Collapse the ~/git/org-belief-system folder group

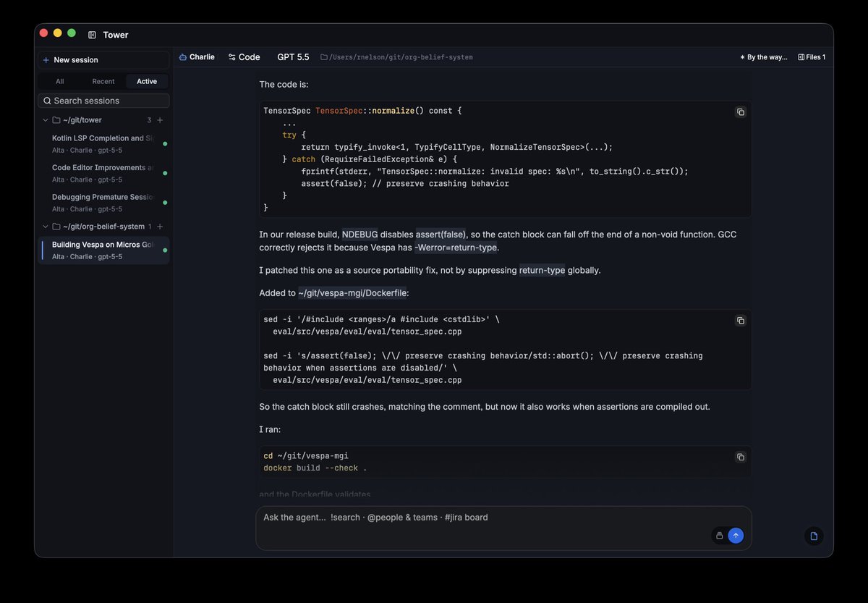pos(46,227)
